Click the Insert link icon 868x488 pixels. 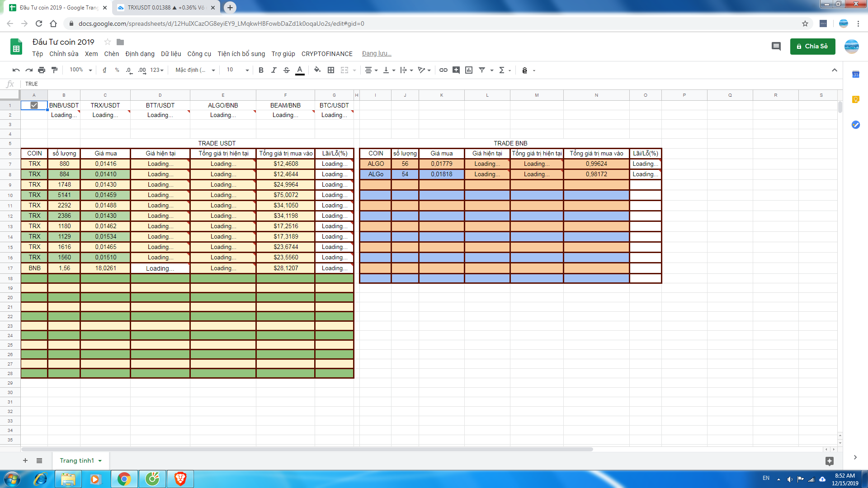(x=443, y=70)
